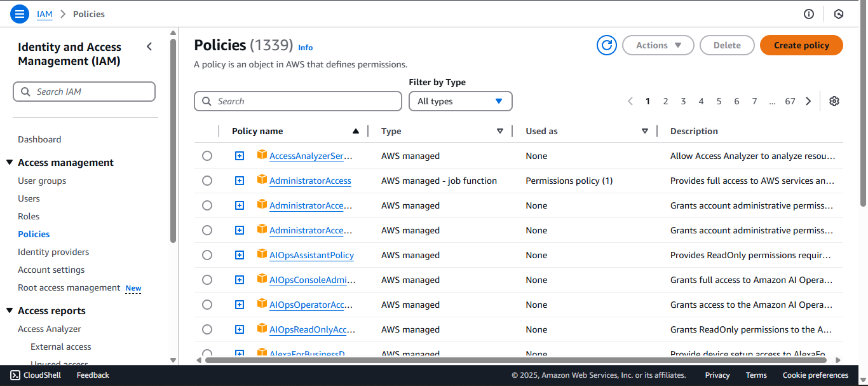Expand the AIOpsOperatorAcc… policy row details

[x=240, y=305]
